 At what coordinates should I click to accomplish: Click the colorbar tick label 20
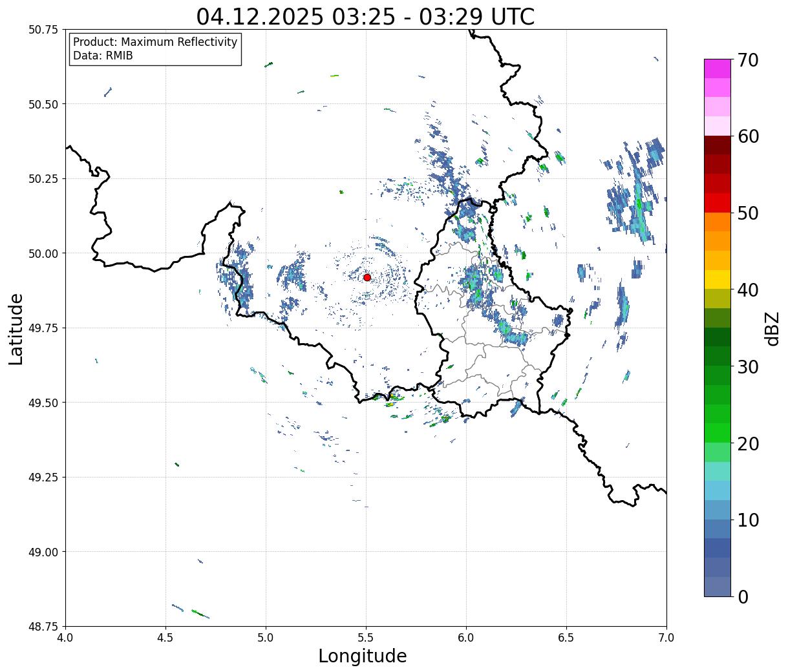(748, 443)
